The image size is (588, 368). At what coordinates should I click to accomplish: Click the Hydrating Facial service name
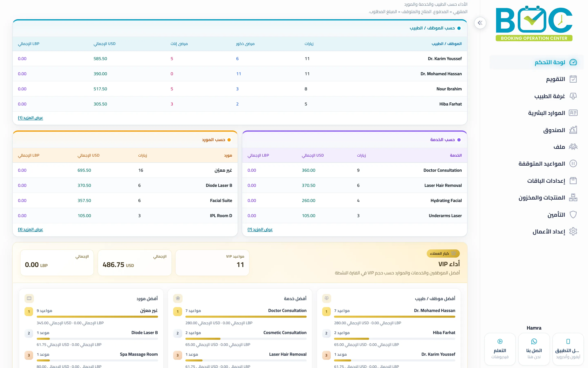(446, 201)
